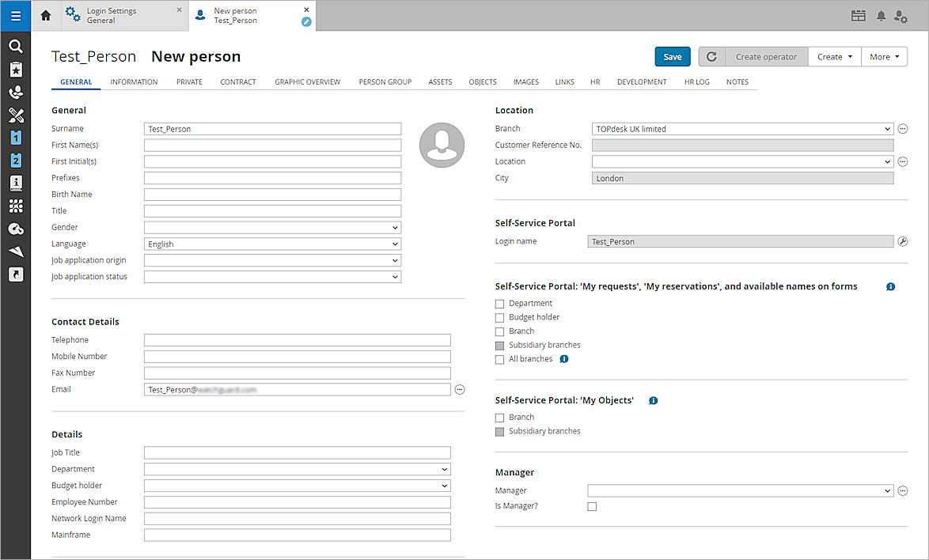Screen dimensions: 929x560
Task: Switch to the CONTRACT tab
Action: (238, 81)
